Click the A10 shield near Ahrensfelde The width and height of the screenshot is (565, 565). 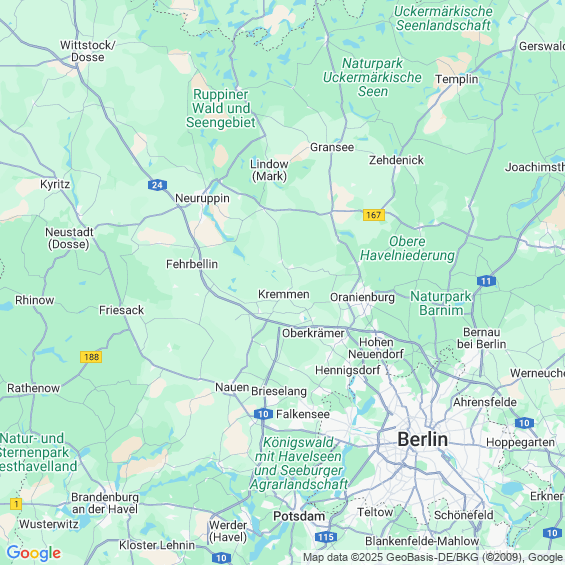click(524, 423)
